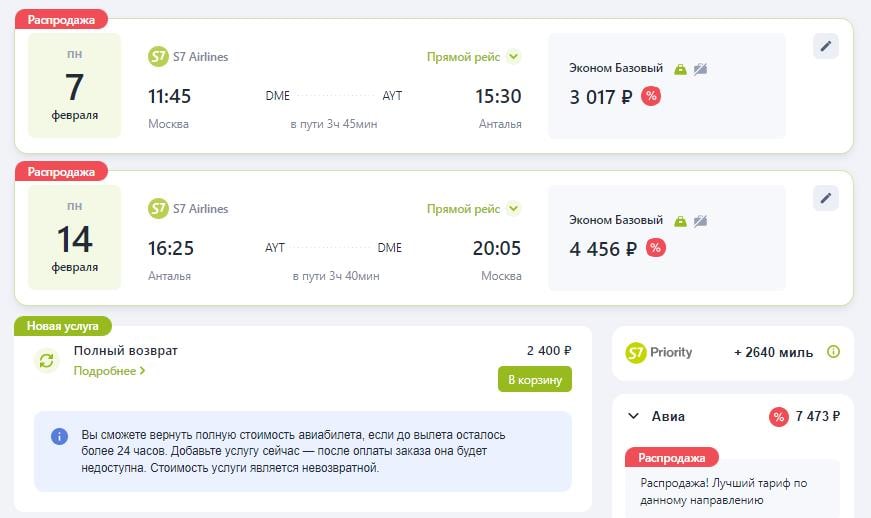871x518 pixels.
Task: Click the Новая услуга green label
Action: pyautogui.click(x=62, y=325)
